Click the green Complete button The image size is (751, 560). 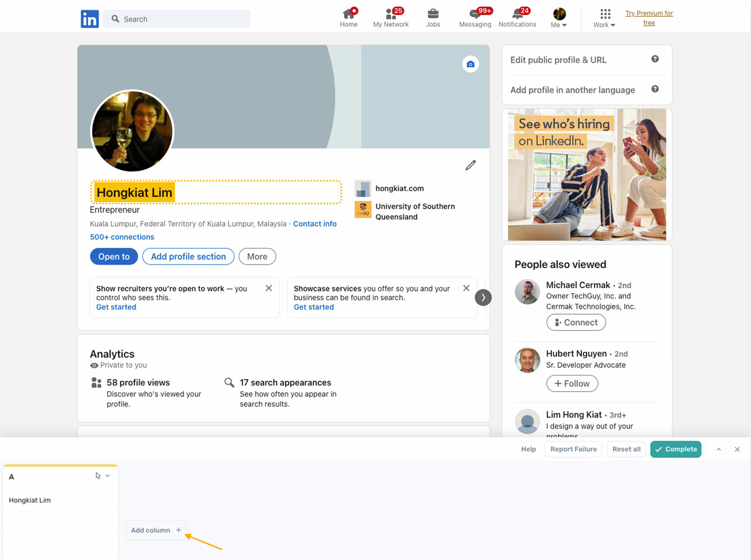pos(675,449)
